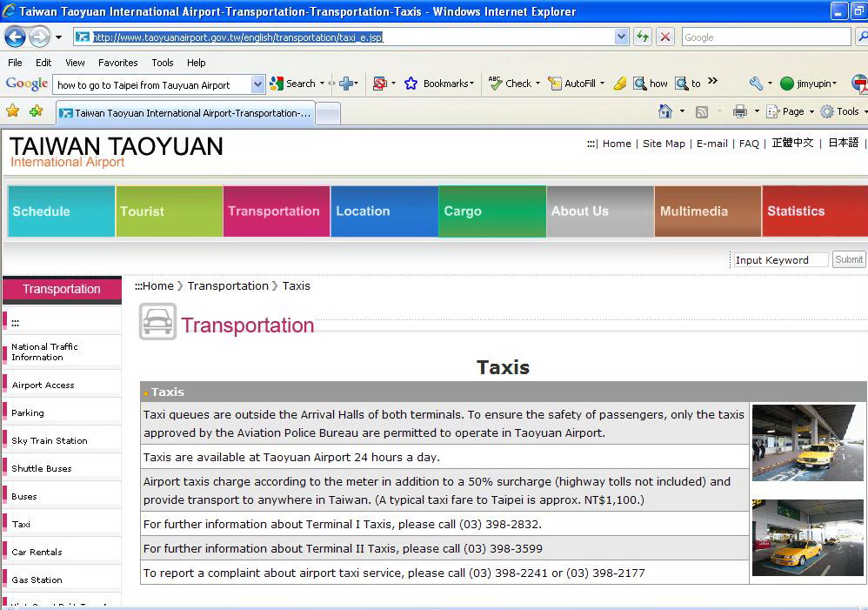Click the browser Forward arrow button
The image size is (868, 610).
coord(39,37)
